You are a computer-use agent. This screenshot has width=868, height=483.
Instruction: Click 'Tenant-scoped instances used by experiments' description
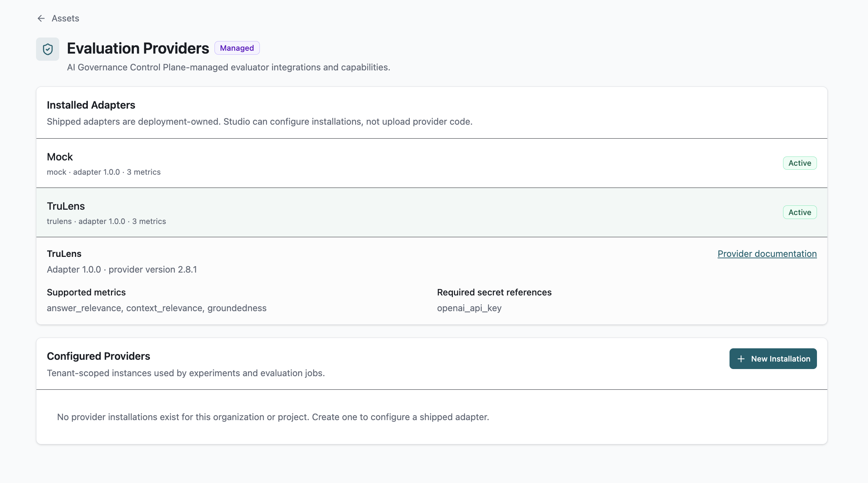(x=186, y=373)
